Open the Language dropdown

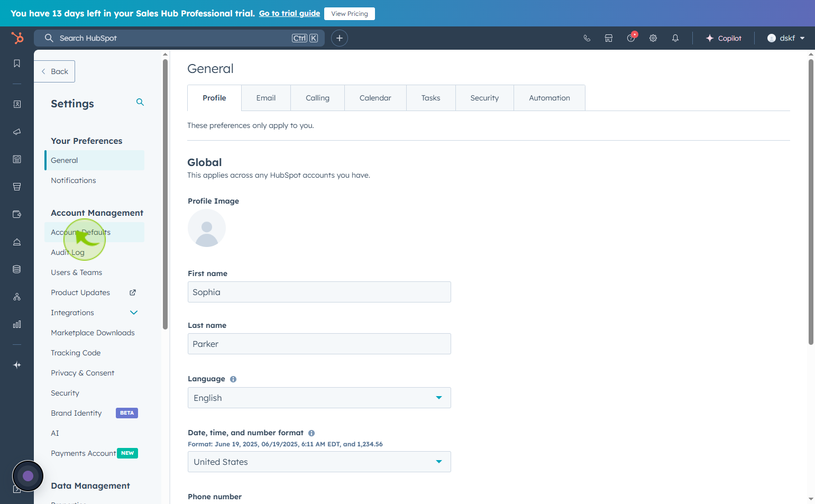pos(319,398)
